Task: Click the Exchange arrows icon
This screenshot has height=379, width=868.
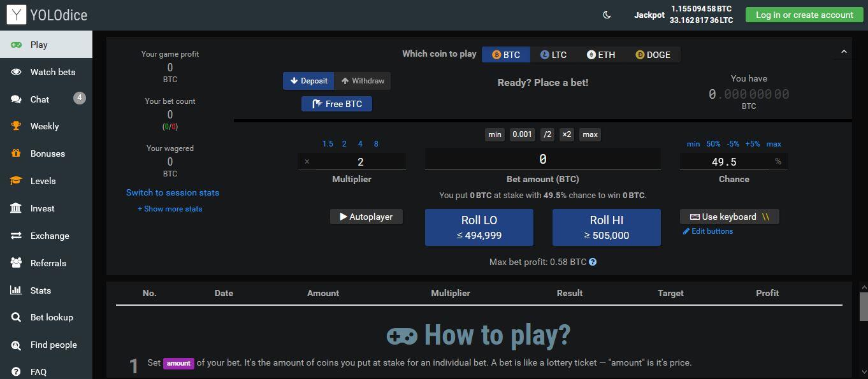Action: [16, 236]
